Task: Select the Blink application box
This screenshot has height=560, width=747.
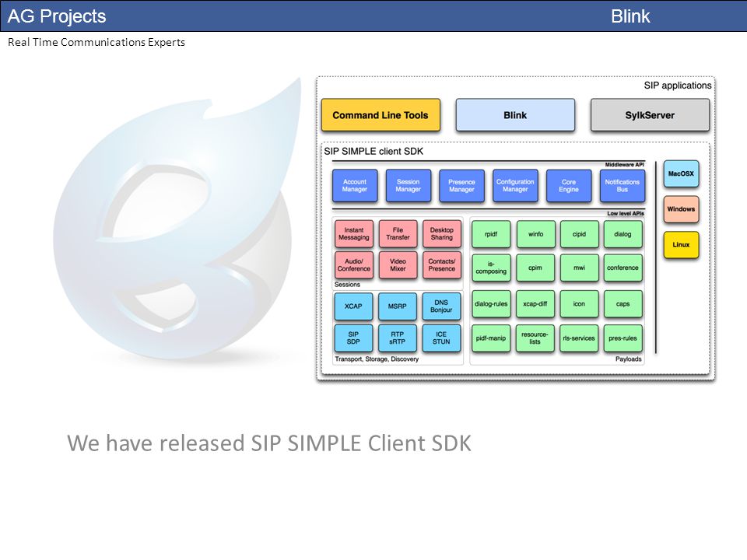Action: click(x=515, y=115)
